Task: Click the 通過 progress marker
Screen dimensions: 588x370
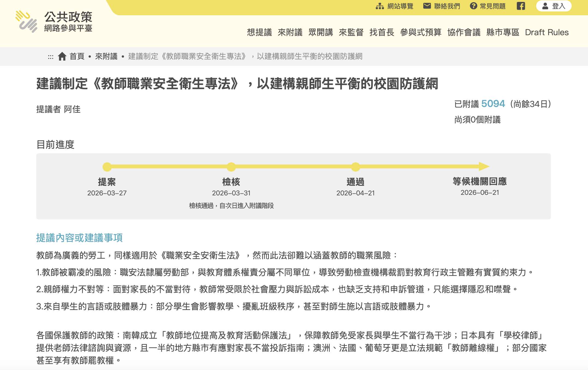Action: [355, 167]
